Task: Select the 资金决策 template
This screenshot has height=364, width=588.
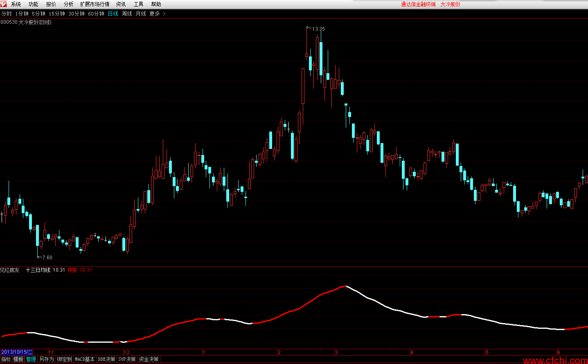Action: [149, 359]
